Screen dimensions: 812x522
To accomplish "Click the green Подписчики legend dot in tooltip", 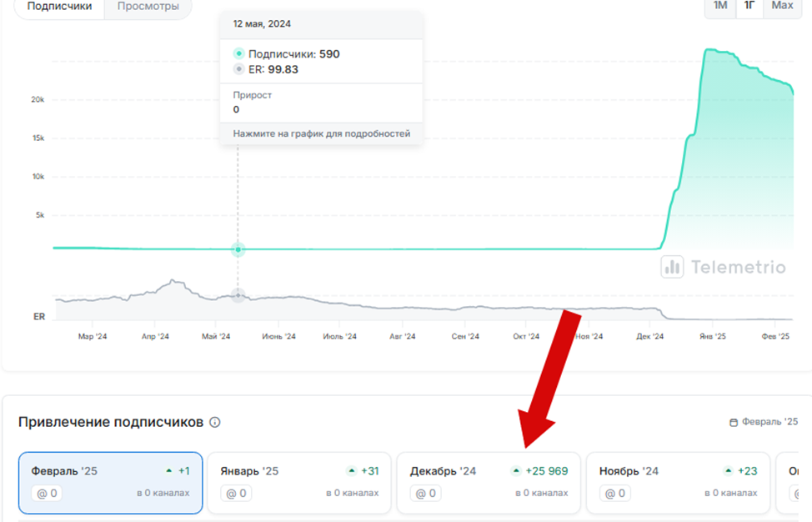I will pyautogui.click(x=238, y=54).
